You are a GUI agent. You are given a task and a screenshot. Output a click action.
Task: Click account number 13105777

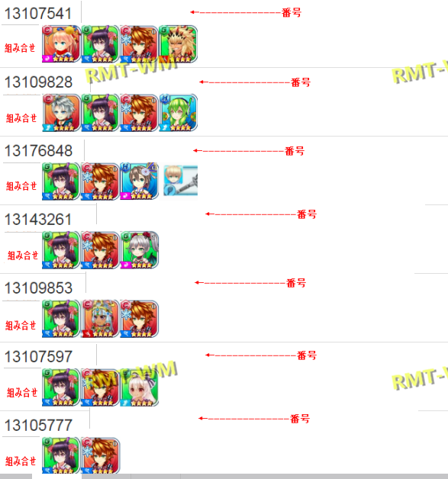(x=38, y=426)
